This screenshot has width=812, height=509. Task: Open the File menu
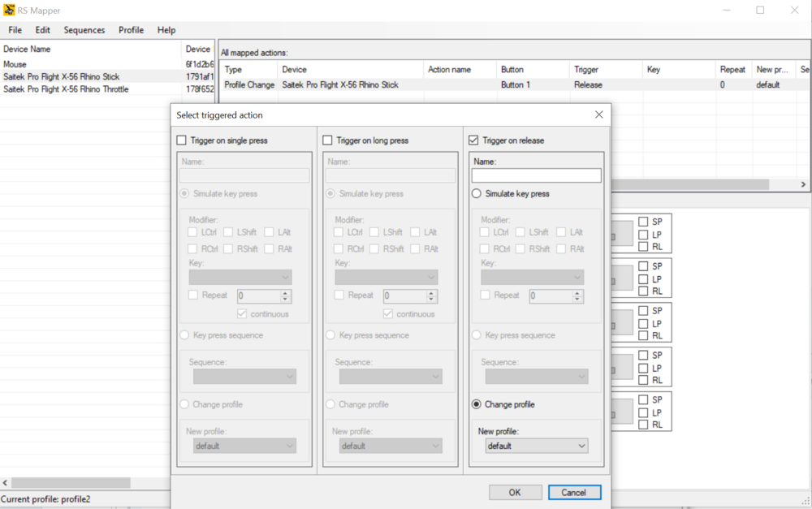click(15, 30)
